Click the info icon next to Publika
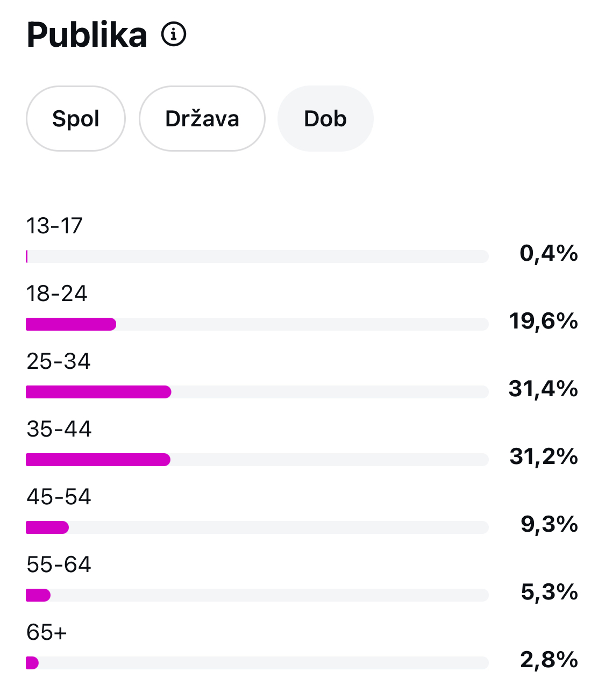The image size is (605, 700). (x=174, y=35)
